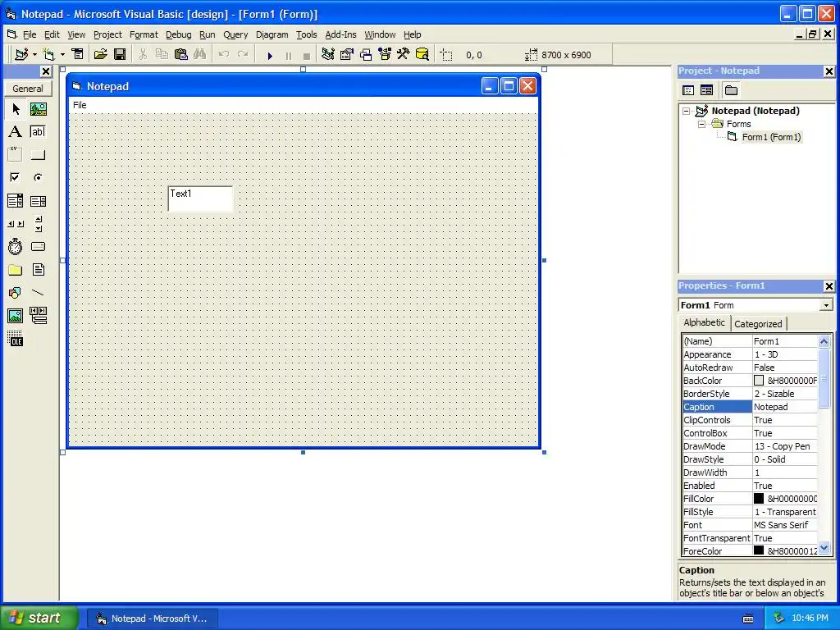Click the Caption property value field
840x630 pixels.
coord(785,407)
